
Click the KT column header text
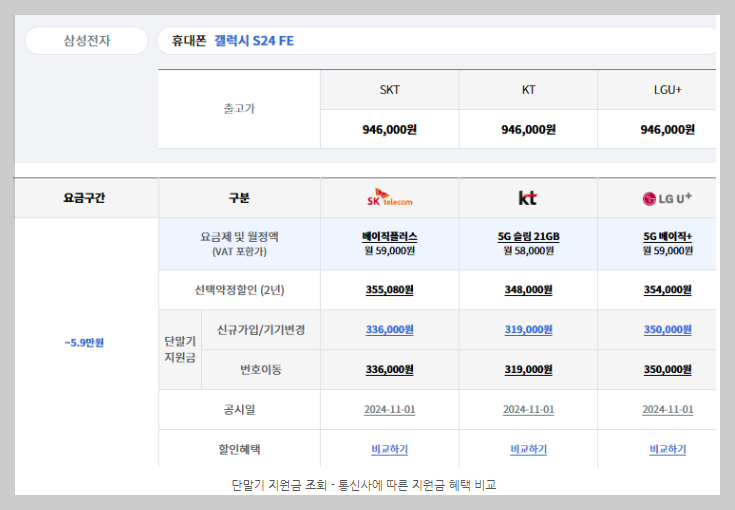point(528,90)
